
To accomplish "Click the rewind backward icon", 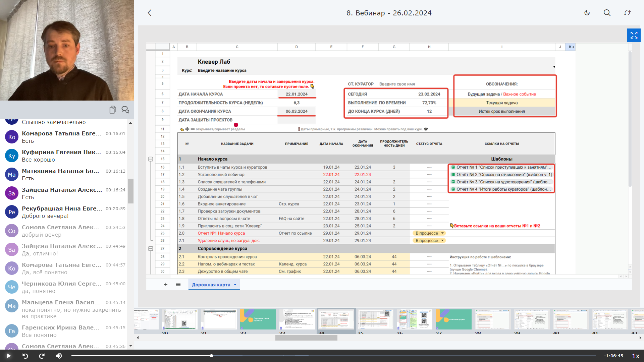I will click(x=25, y=356).
